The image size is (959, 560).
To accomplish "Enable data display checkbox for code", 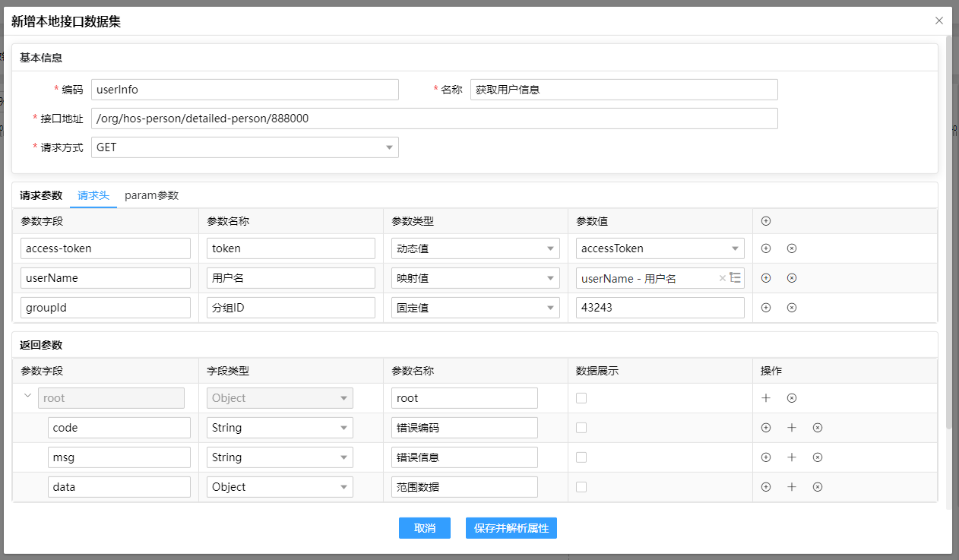I will click(581, 428).
